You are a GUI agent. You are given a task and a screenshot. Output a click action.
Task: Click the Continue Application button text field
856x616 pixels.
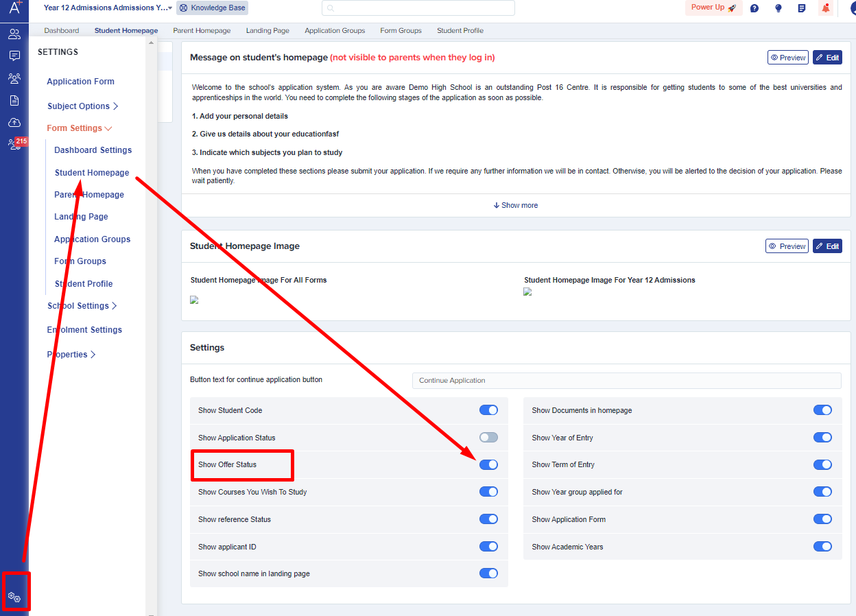pyautogui.click(x=626, y=381)
